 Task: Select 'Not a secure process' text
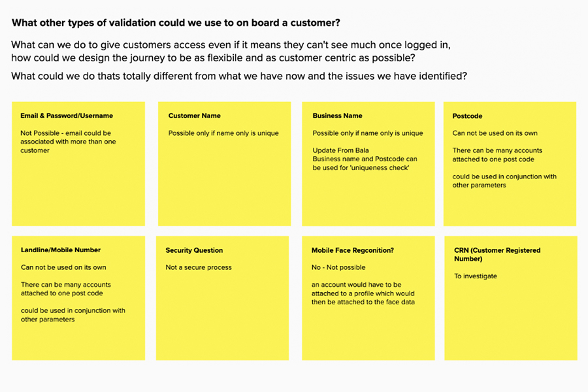coord(199,267)
